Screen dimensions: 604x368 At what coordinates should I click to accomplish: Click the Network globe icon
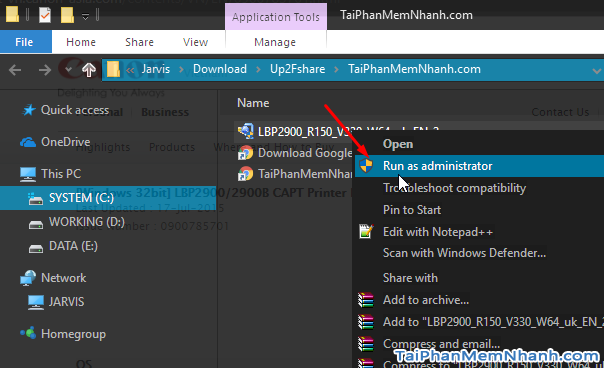[28, 278]
